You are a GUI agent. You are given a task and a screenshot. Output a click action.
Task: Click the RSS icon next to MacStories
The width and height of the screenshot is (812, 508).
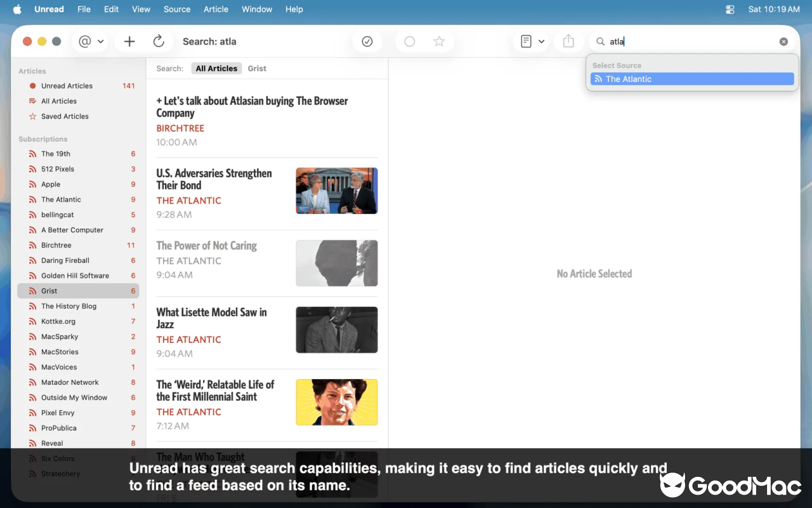tap(32, 352)
